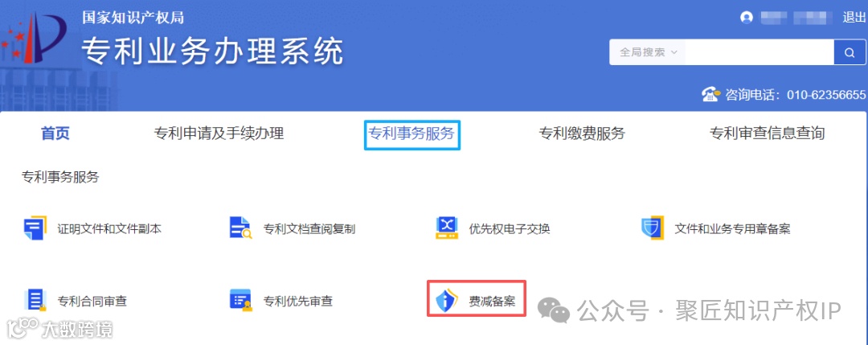868x345 pixels.
Task: Open the 专利合同审查 contract icon
Action: pos(35,300)
